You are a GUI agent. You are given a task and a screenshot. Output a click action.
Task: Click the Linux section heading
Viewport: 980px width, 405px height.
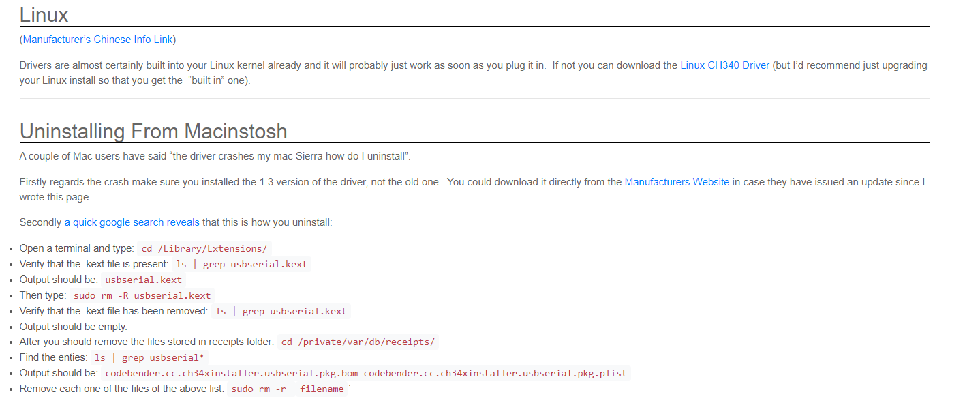(x=44, y=14)
